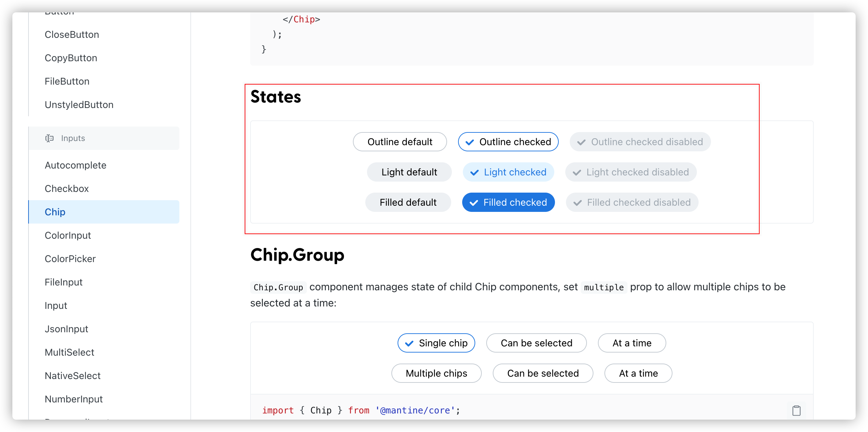Toggle the Outline default chip
This screenshot has width=868, height=432.
(400, 141)
